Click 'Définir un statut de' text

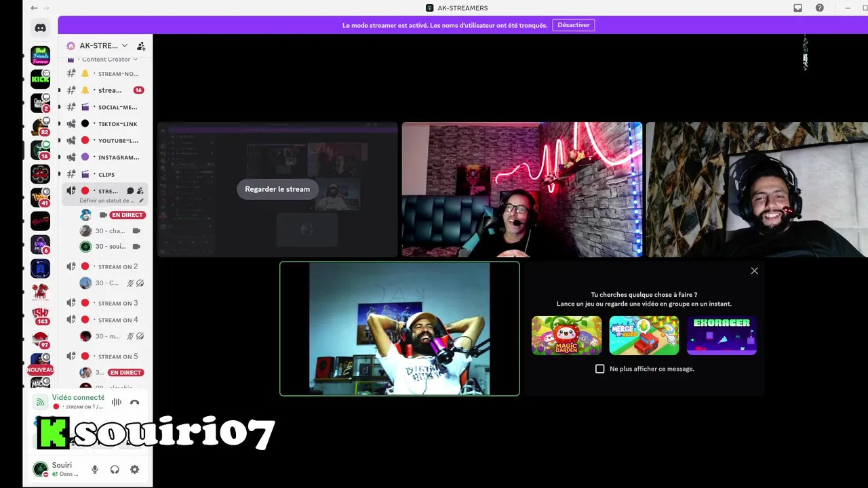(x=107, y=201)
